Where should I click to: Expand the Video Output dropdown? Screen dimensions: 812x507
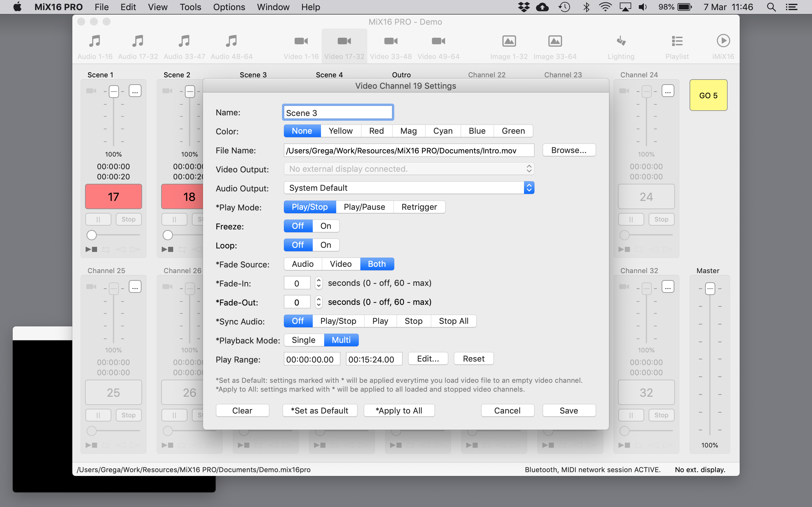pyautogui.click(x=409, y=169)
